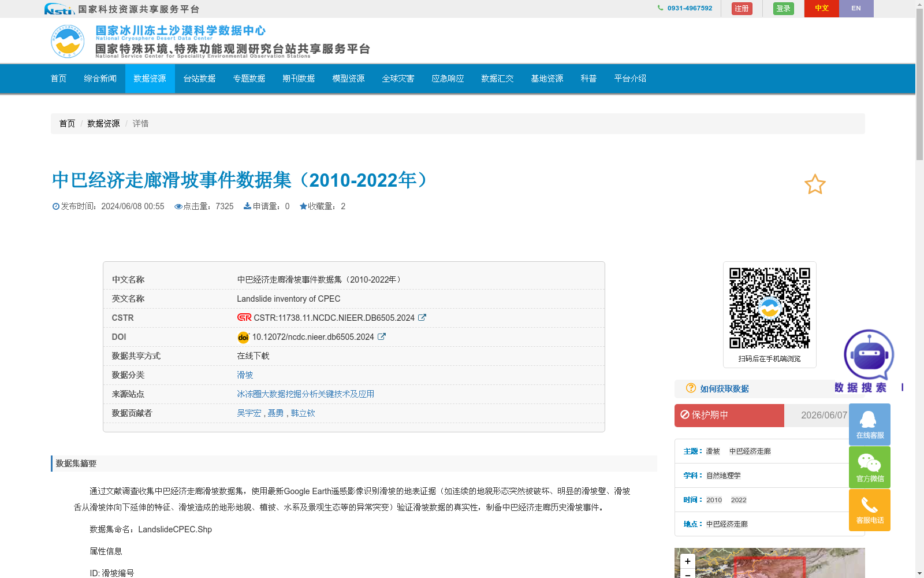Open 客服电话 service phone button
924x578 pixels.
coord(870,510)
